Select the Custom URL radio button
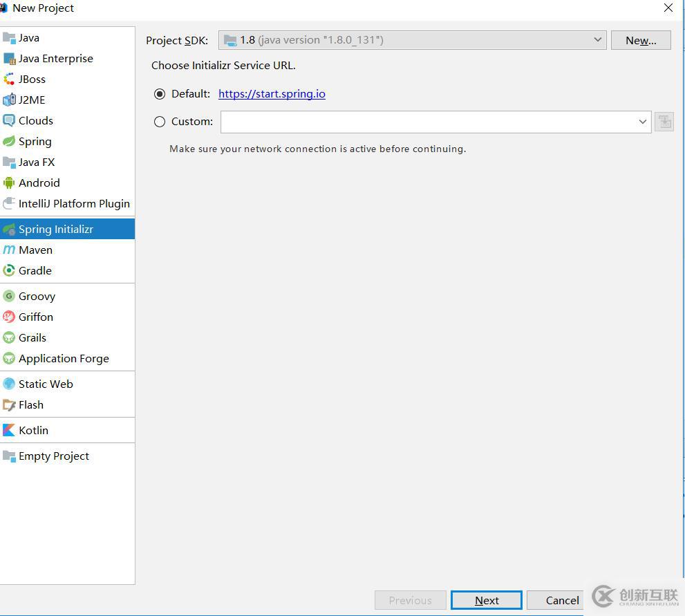 (160, 122)
